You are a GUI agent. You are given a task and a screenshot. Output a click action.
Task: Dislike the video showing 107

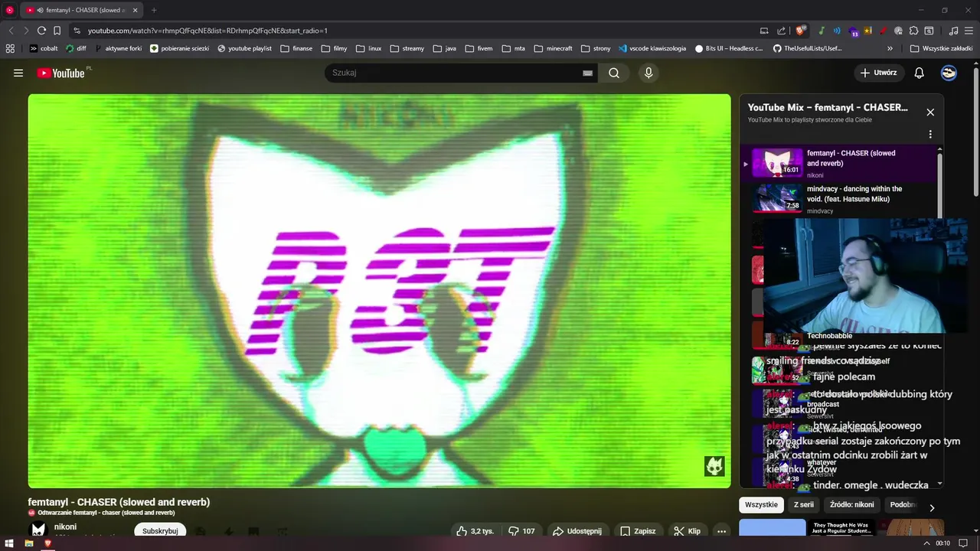pyautogui.click(x=521, y=531)
